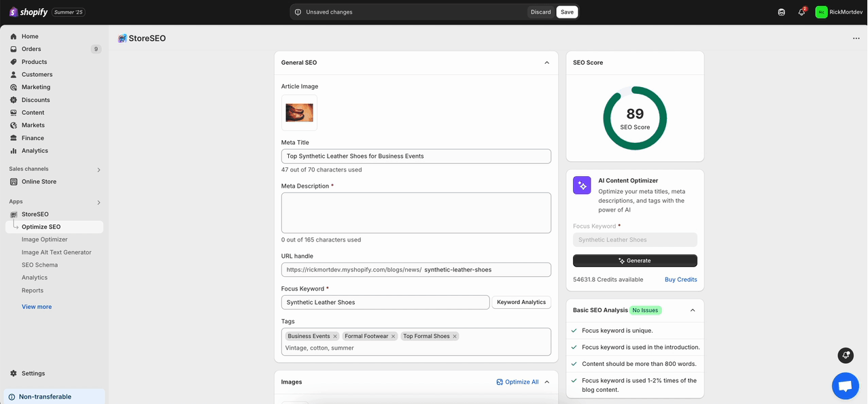This screenshot has height=404, width=868.
Task: Click the Non-transferable notice
Action: (54, 397)
